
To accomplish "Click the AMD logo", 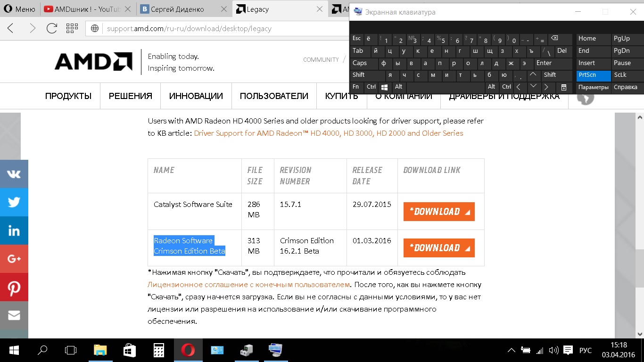I will click(x=93, y=62).
